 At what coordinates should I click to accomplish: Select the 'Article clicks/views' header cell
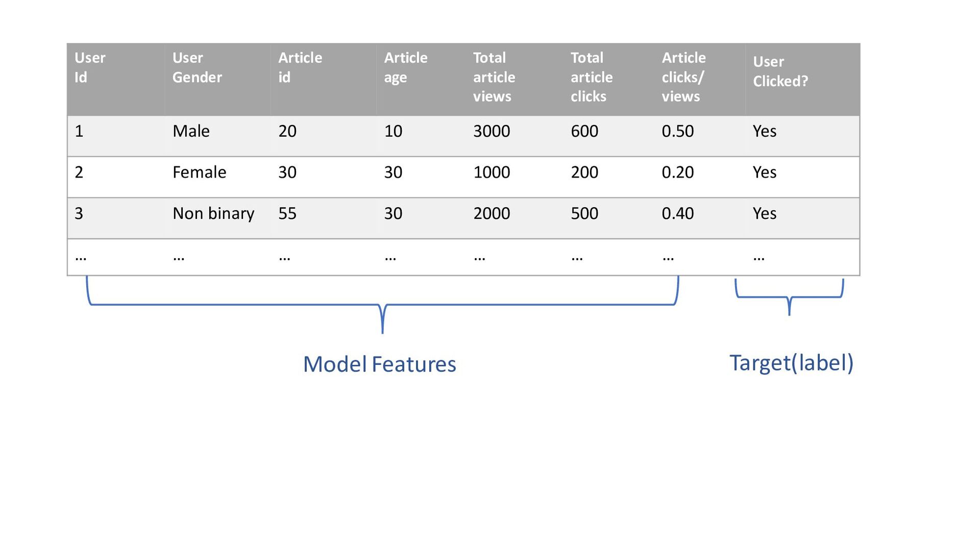tap(700, 80)
